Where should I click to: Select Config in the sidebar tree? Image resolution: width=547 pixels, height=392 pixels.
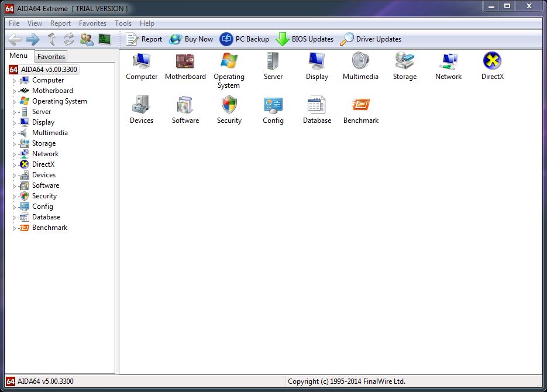point(42,207)
